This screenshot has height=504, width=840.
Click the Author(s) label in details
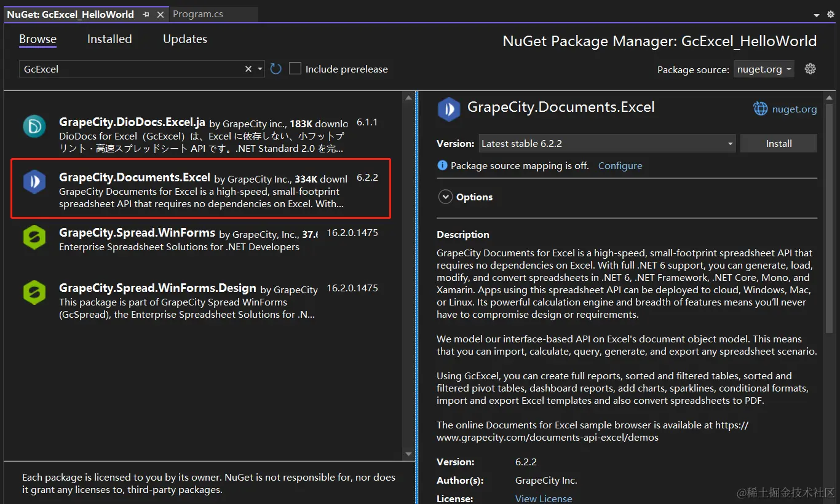(460, 481)
